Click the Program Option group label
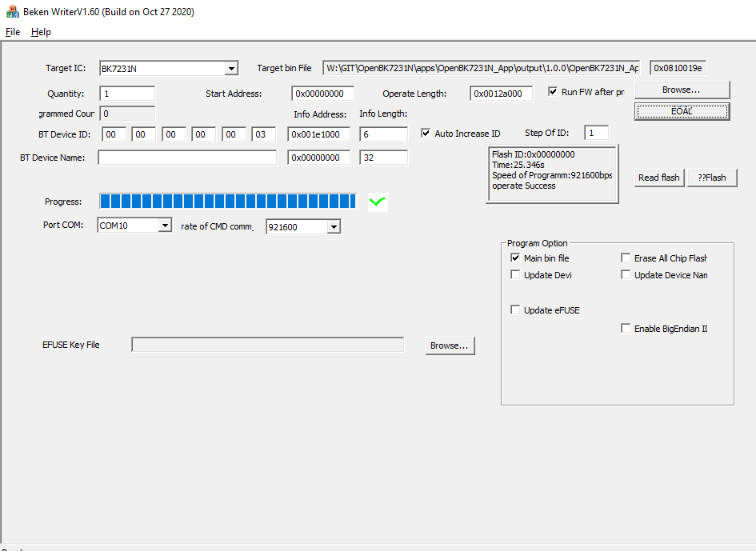Image resolution: width=756 pixels, height=551 pixels. coord(537,243)
